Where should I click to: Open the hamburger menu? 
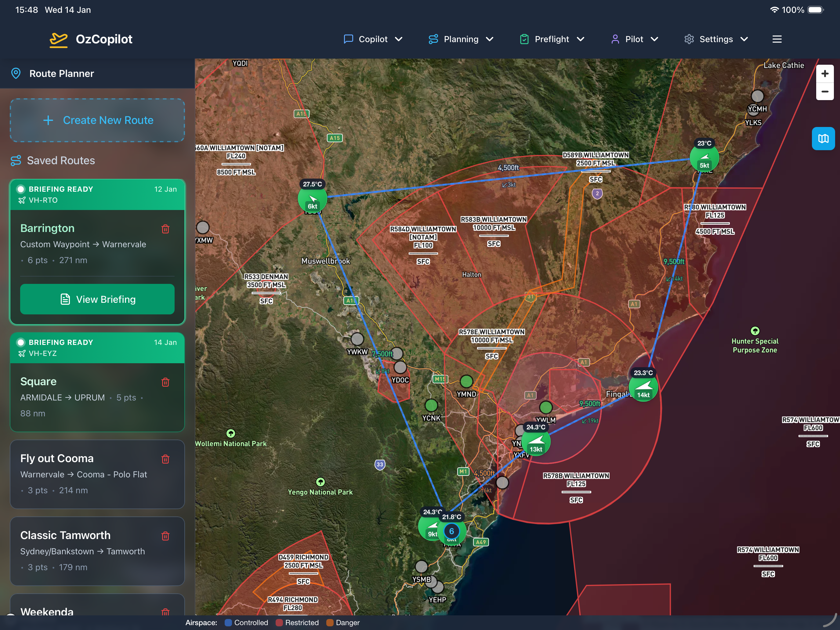tap(777, 39)
